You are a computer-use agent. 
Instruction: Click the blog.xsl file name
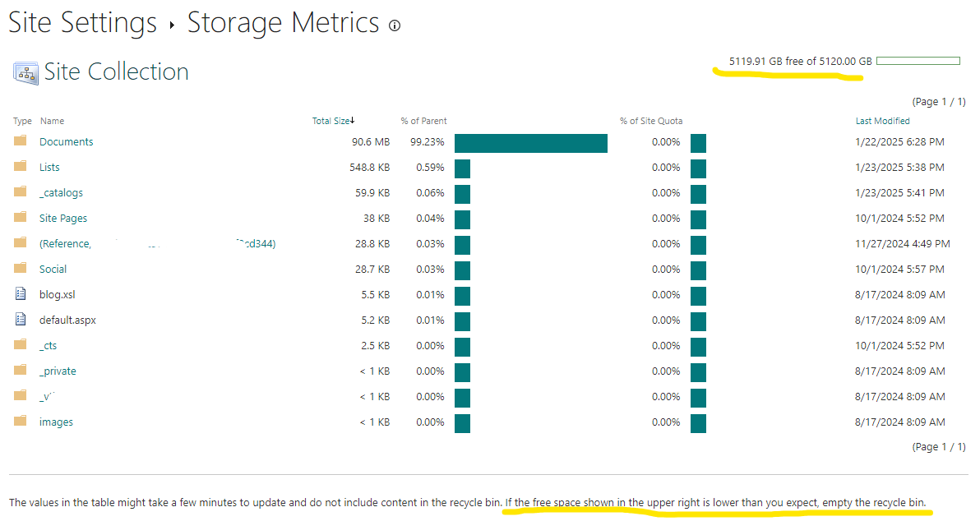click(58, 295)
